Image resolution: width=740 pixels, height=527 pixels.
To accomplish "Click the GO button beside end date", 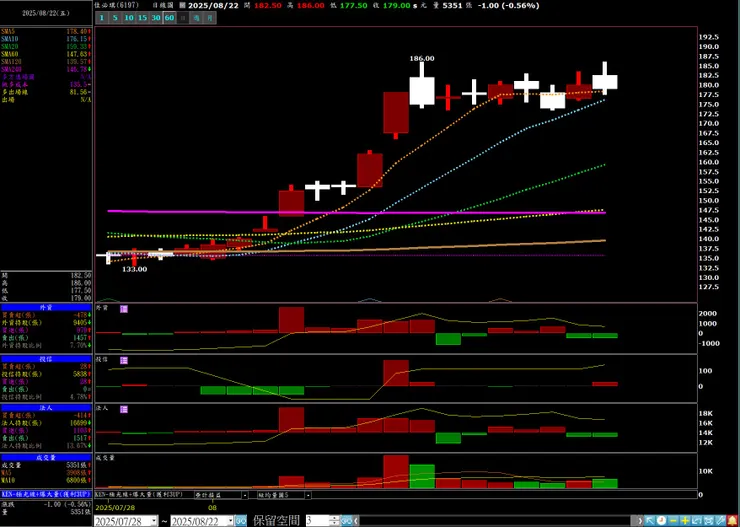I will tap(241, 521).
